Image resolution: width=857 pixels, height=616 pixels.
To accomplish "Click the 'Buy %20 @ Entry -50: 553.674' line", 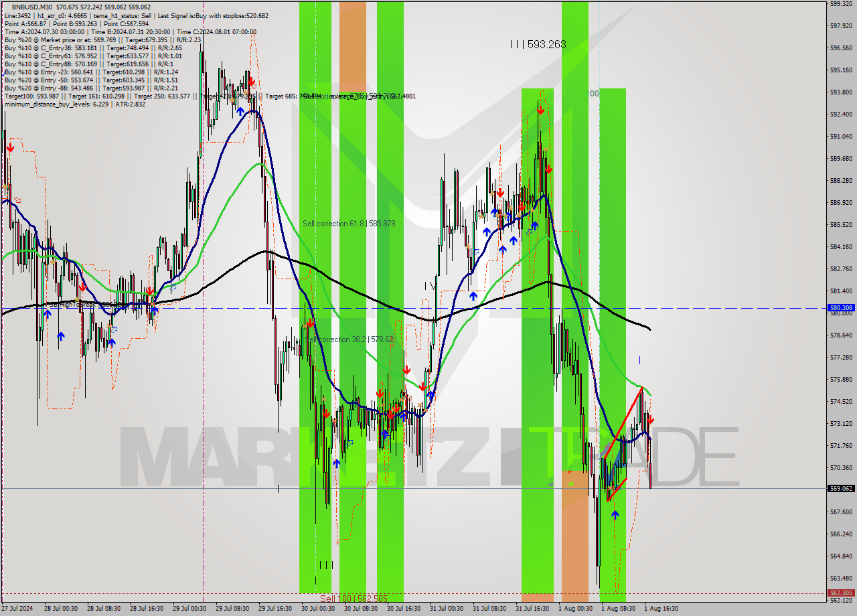I will tap(91, 80).
